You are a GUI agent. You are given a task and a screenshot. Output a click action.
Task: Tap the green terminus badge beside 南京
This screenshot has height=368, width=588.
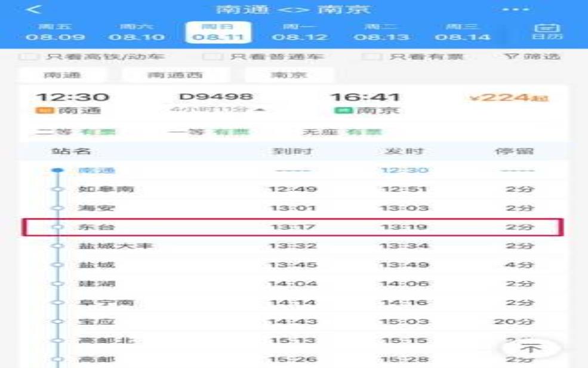tap(342, 110)
